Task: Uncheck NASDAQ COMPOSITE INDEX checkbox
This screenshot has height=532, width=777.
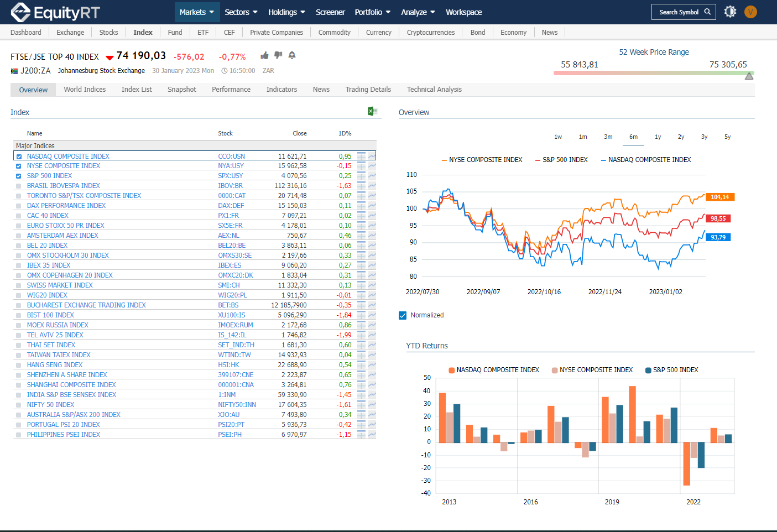Action: [19, 157]
